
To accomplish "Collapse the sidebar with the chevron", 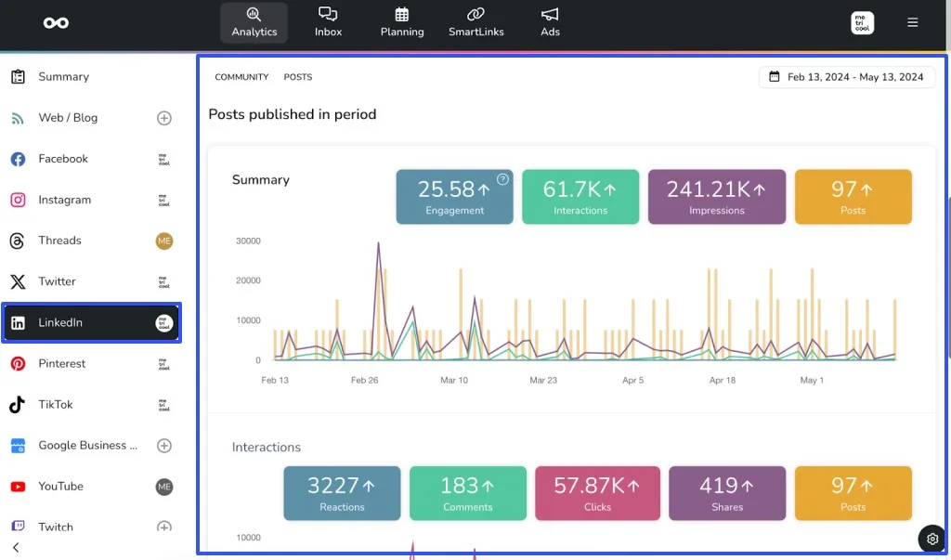I will click(14, 546).
